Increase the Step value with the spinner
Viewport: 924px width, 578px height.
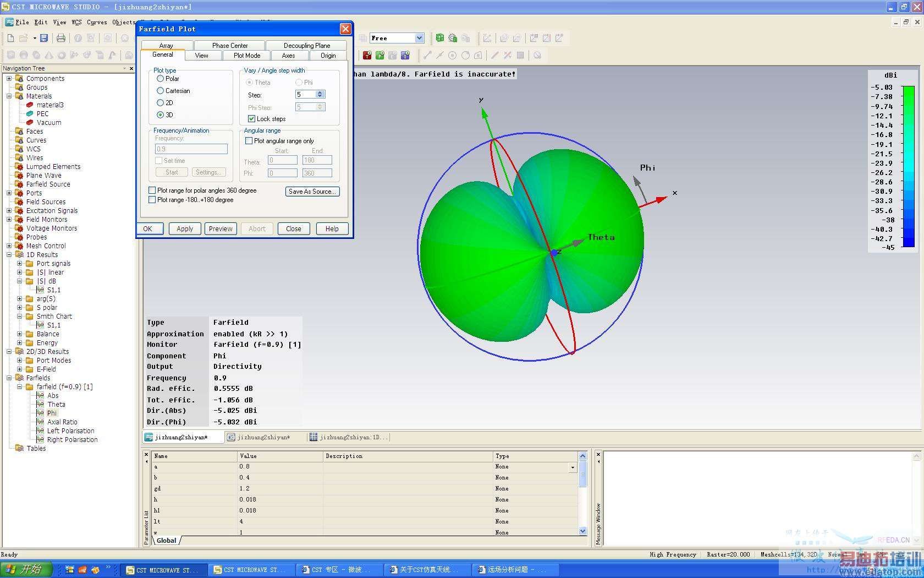[x=320, y=92]
